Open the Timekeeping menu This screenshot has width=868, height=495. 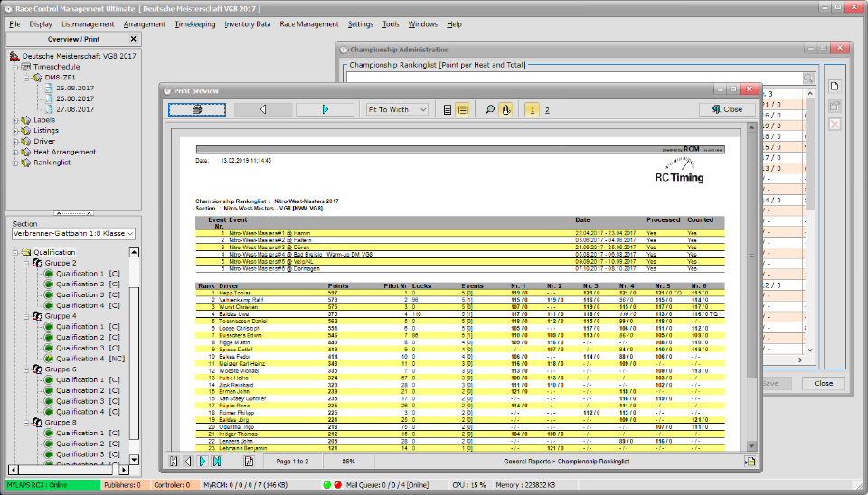click(x=195, y=24)
